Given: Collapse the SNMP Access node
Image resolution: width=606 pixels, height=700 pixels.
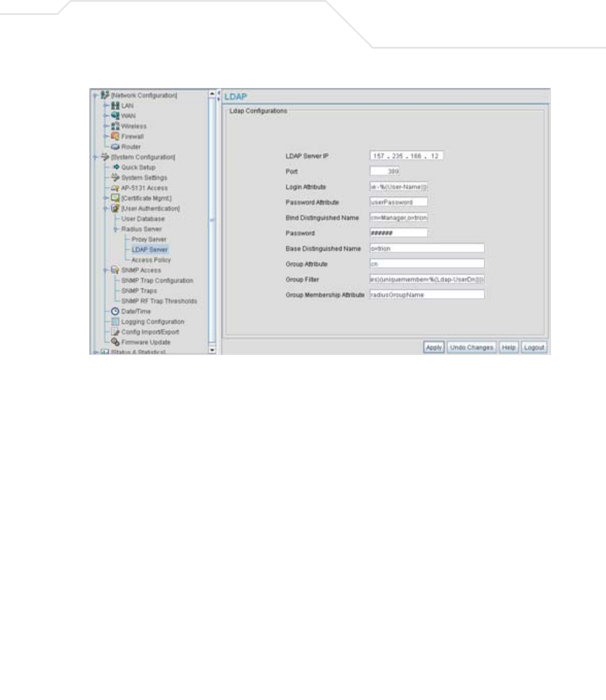Looking at the screenshot, I should [106, 270].
